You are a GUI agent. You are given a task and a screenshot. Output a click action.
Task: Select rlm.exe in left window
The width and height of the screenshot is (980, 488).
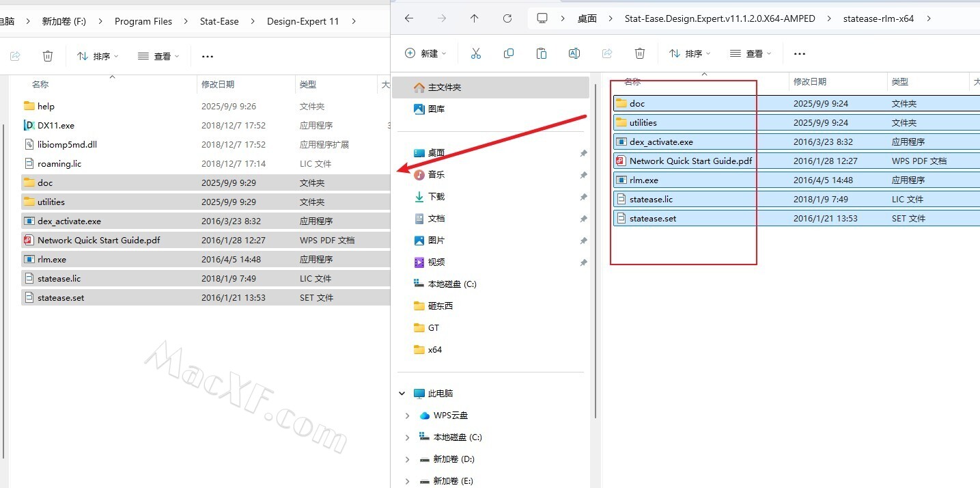205,259
